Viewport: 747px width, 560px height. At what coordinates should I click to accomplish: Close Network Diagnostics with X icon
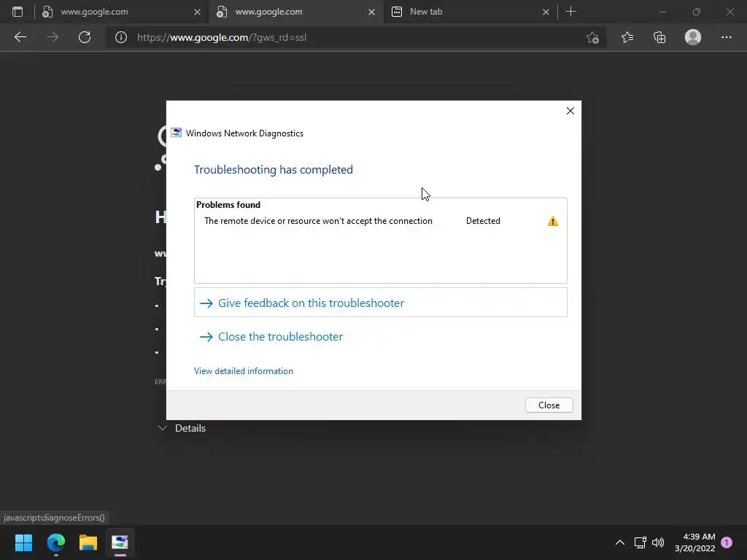[x=570, y=111]
